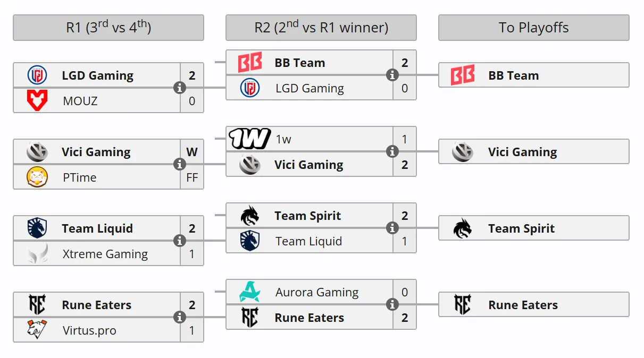Click the Xtreme Gaming team name
This screenshot has width=644, height=358.
tap(105, 254)
